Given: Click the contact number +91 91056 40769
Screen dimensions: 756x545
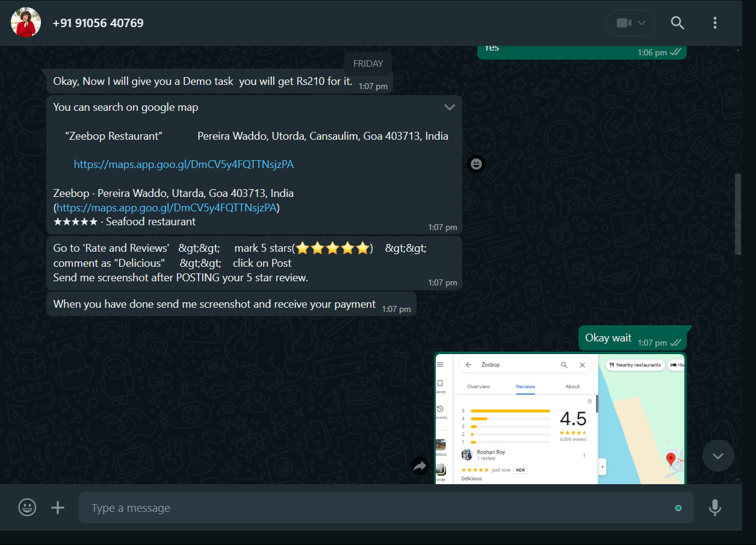Looking at the screenshot, I should [98, 23].
